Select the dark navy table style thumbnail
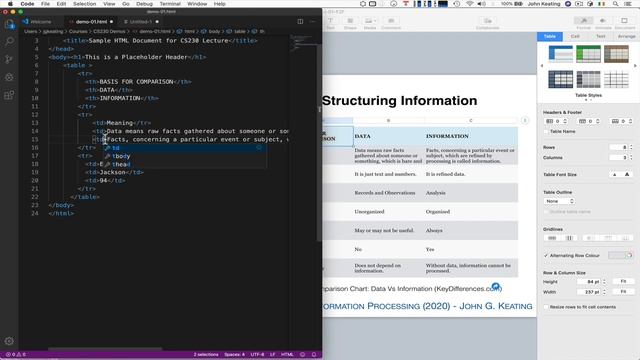Screen dimensions: 640x360 coord(560,79)
